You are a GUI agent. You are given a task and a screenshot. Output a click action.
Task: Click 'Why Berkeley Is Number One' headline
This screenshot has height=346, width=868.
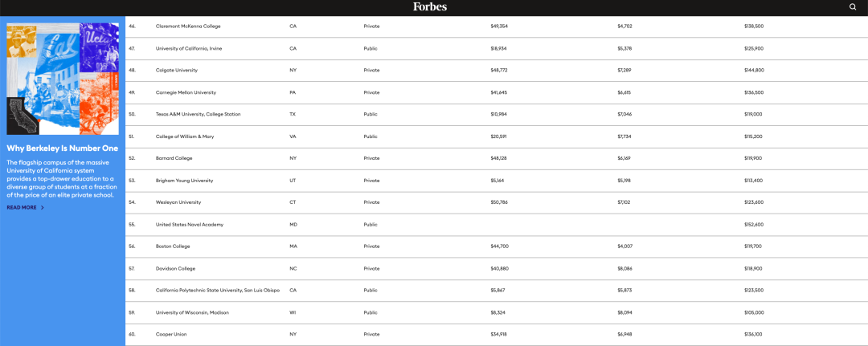[62, 149]
